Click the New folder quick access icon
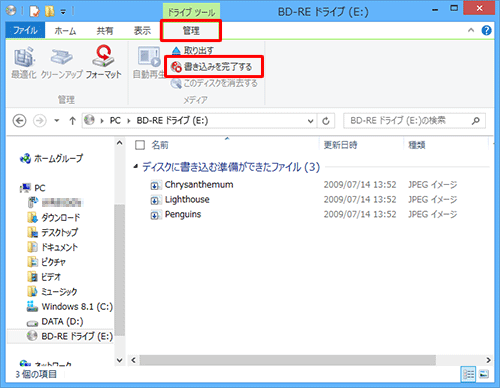Viewport: 500px width, 388px height. point(49,11)
